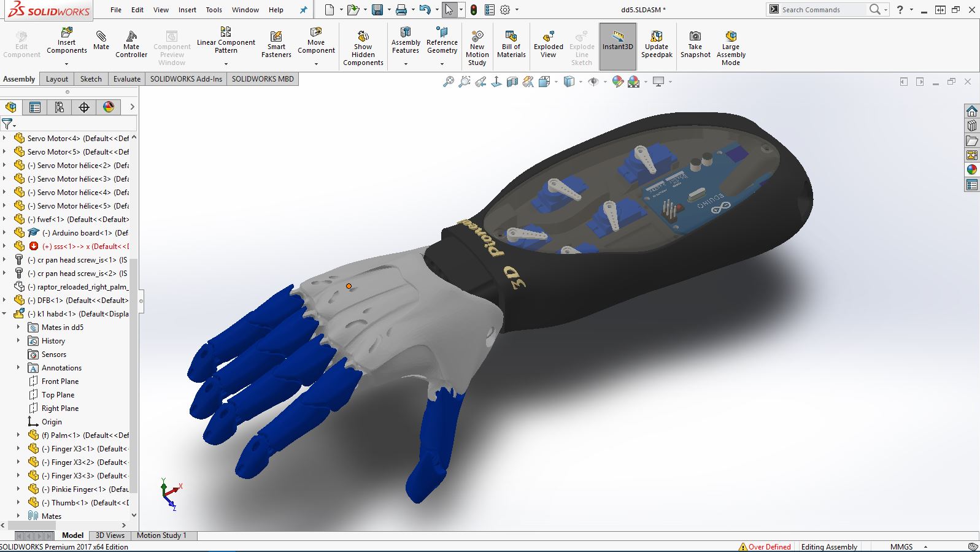The width and height of the screenshot is (980, 552).
Task: Switch to 3D Views tab
Action: point(110,535)
